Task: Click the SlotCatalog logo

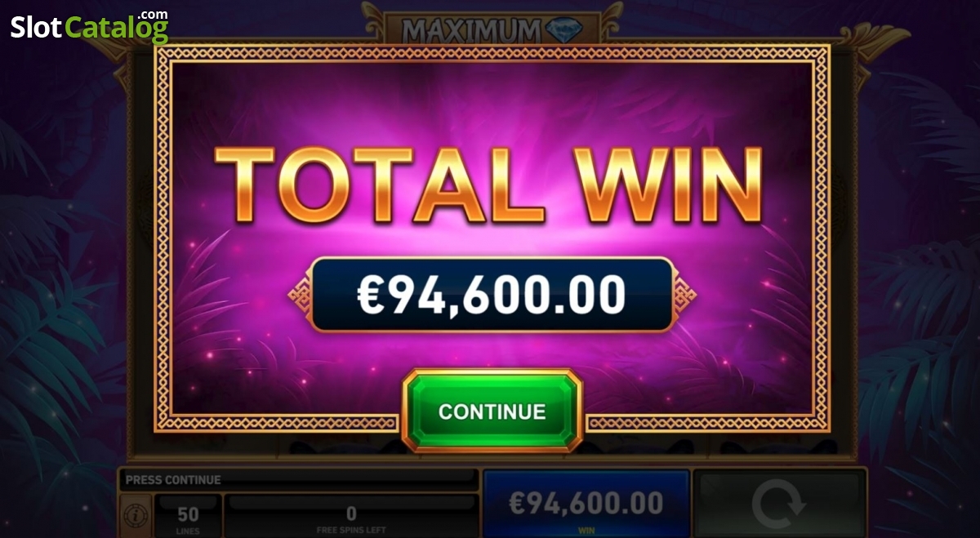Action: click(x=90, y=27)
